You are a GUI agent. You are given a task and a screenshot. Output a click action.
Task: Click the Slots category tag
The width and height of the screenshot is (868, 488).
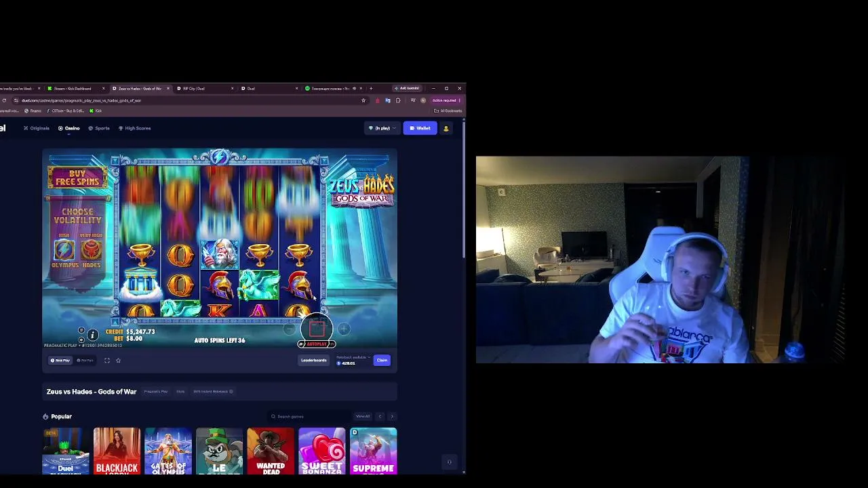[x=180, y=392]
